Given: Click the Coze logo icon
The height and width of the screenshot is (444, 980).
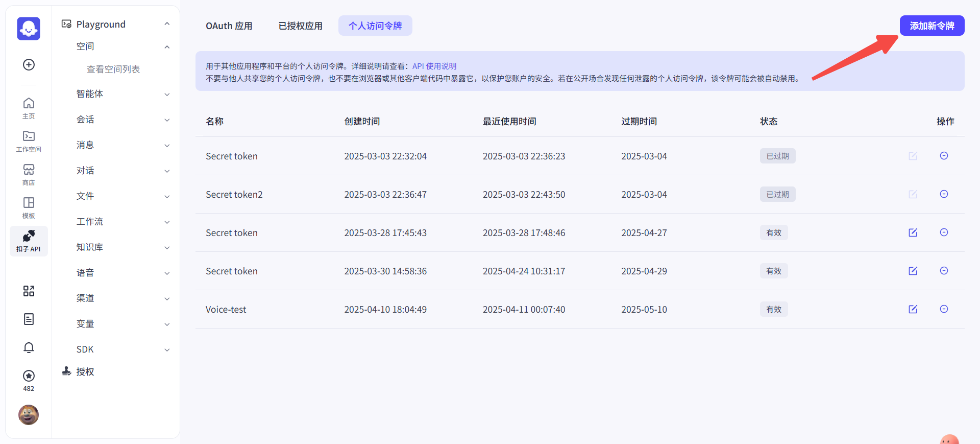Looking at the screenshot, I should click(29, 29).
